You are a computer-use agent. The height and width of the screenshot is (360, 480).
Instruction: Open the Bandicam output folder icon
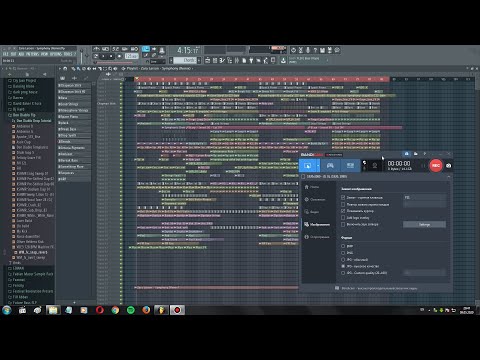415,154
